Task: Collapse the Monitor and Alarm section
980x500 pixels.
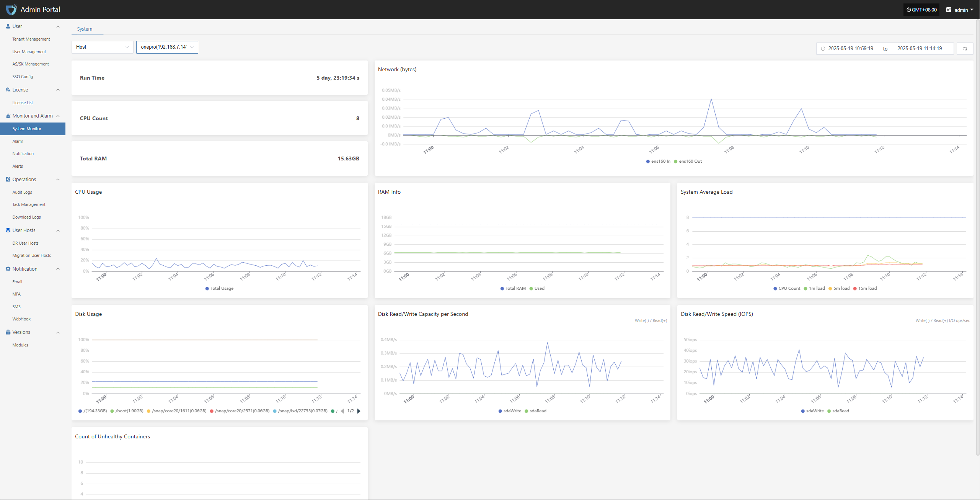Action: (58, 116)
